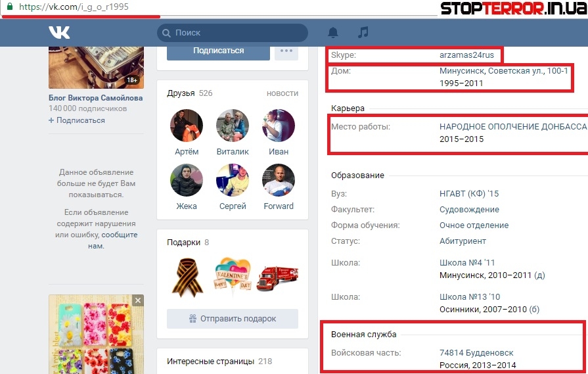Click the three-dots more options button

tap(286, 51)
